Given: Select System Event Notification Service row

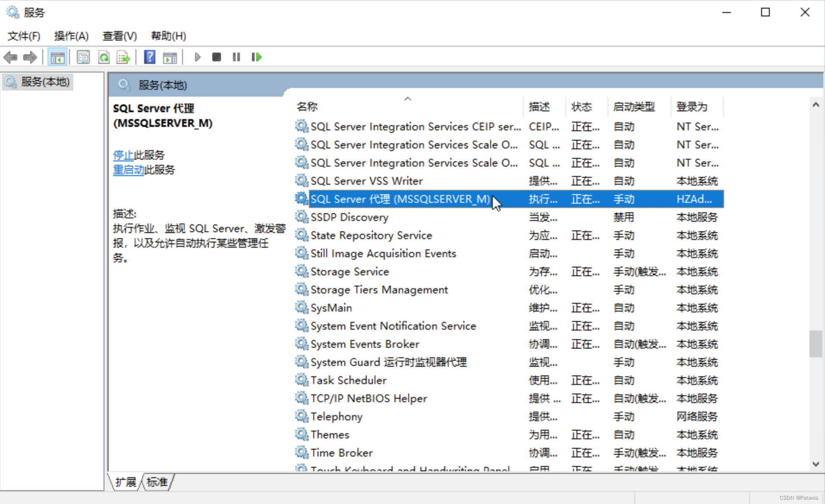Looking at the screenshot, I should pos(509,326).
